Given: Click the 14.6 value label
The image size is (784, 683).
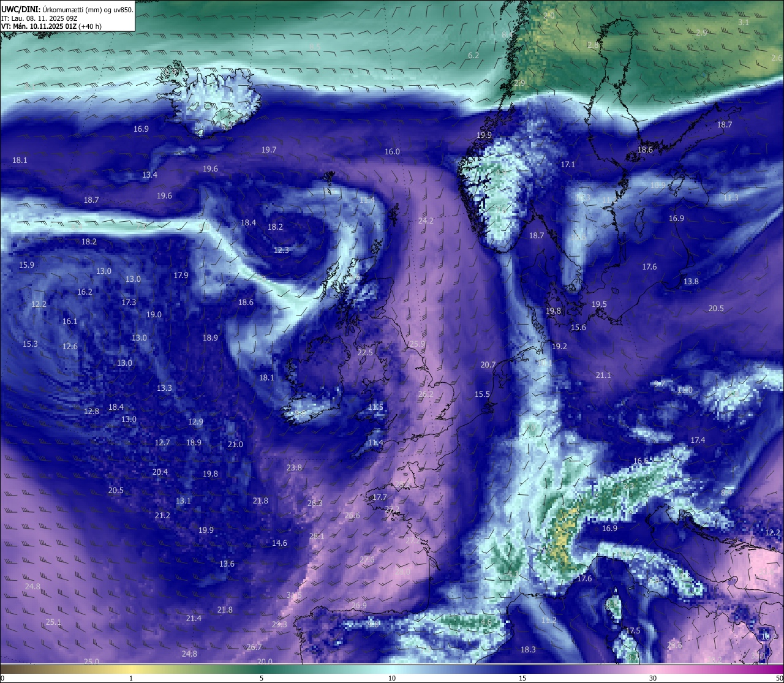Looking at the screenshot, I should 279,543.
